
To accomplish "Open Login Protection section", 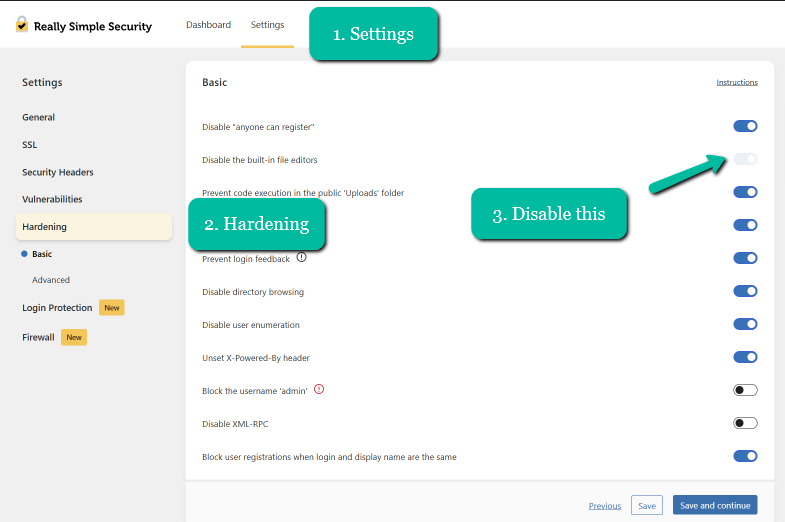I will (x=57, y=308).
